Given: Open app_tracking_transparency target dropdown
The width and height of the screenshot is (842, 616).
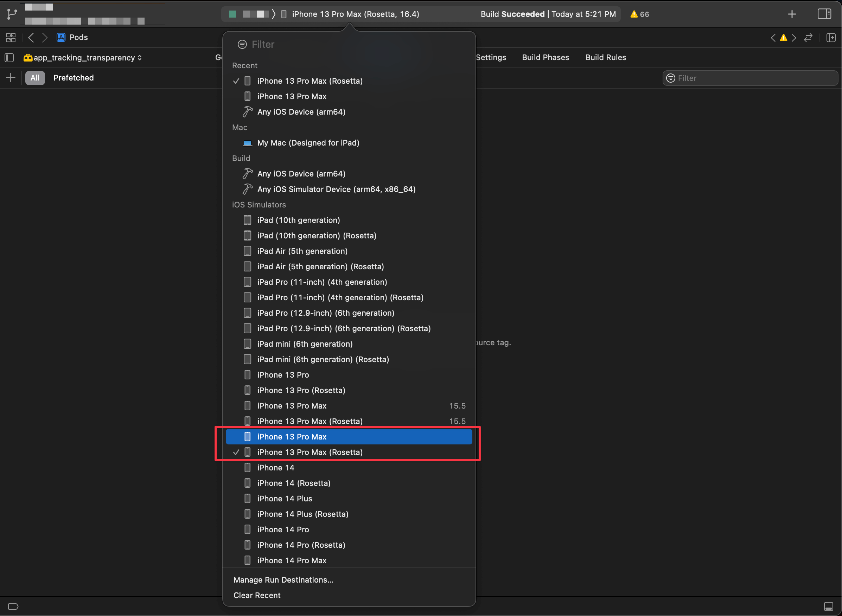Looking at the screenshot, I should tap(83, 58).
